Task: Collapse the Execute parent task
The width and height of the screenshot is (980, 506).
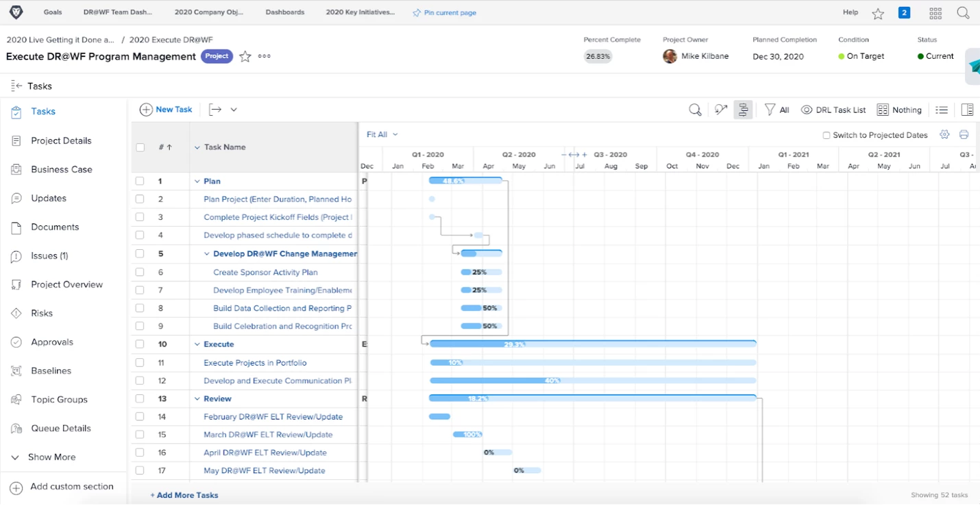Action: coord(197,344)
